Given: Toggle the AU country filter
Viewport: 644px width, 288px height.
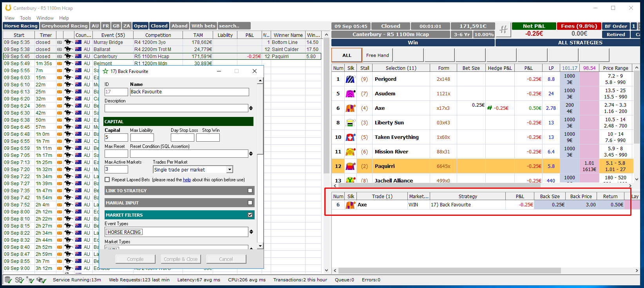Looking at the screenshot, I should coord(95,26).
